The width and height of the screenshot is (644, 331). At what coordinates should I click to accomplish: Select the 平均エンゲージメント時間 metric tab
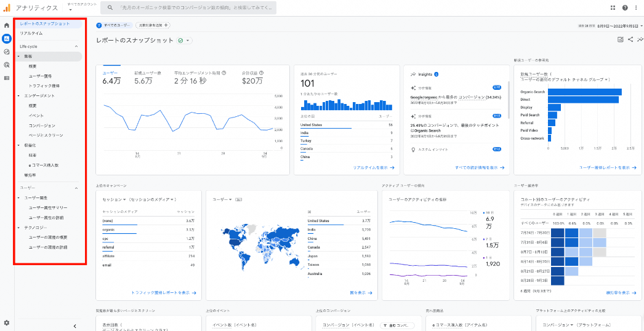coord(200,77)
